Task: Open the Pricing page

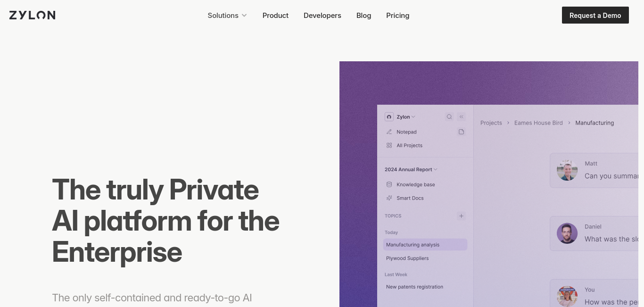Action: click(397, 16)
